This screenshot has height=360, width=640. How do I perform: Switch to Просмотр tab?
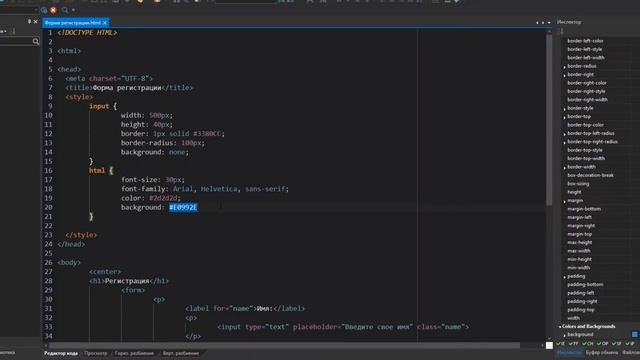click(x=96, y=353)
